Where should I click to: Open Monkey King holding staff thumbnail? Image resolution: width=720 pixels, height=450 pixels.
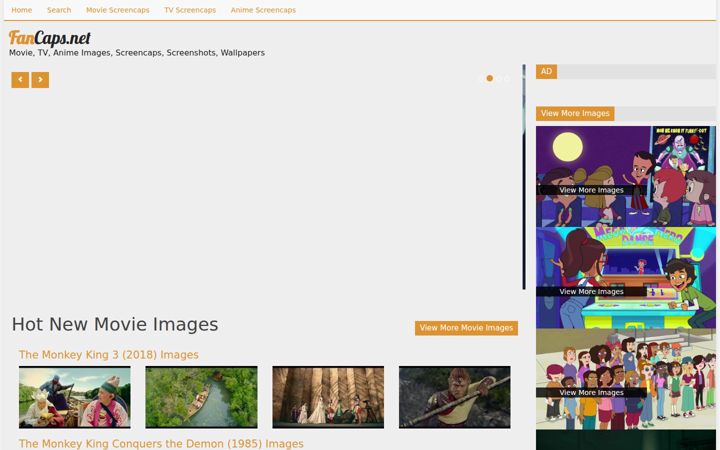click(455, 397)
